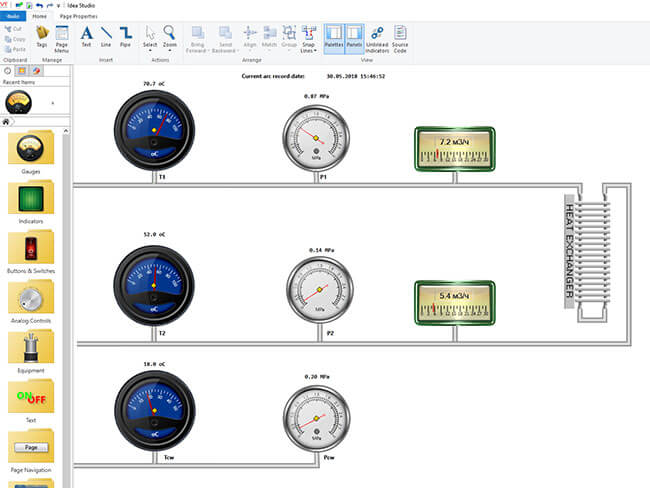Open the Page Menu tool
Viewport: 650px width, 488px height.
click(x=62, y=39)
